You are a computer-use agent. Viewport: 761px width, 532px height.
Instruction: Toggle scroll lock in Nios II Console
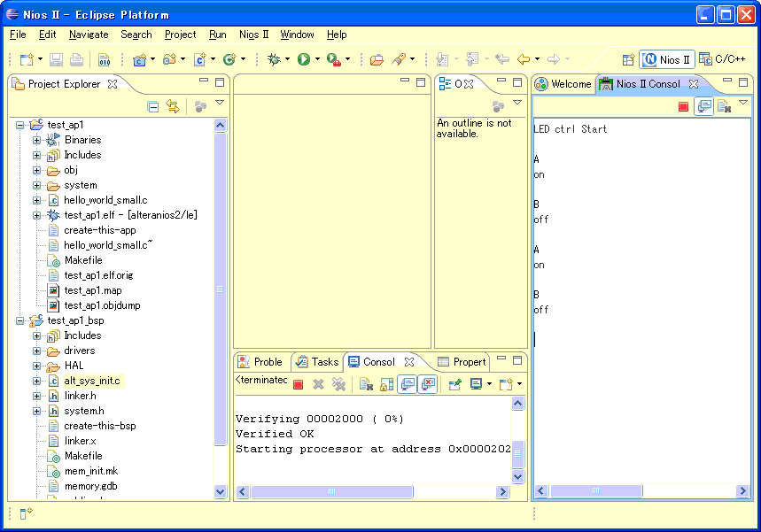[x=704, y=105]
